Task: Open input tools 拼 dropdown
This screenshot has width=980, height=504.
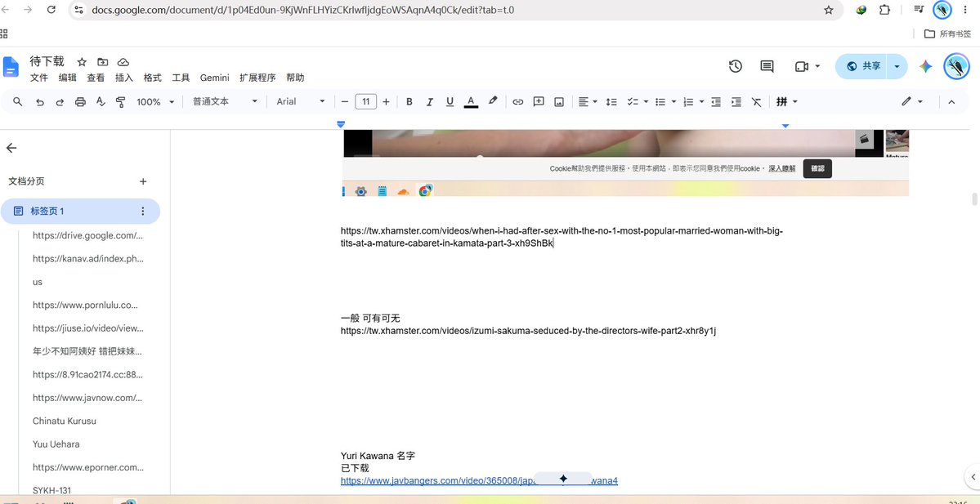Action: [787, 102]
